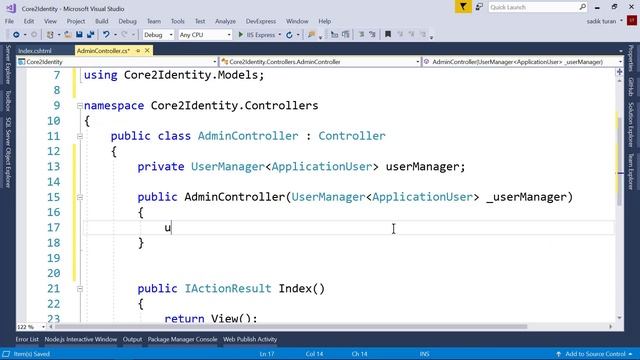Open the DevExpress menu
The image size is (640, 360).
pos(261,21)
